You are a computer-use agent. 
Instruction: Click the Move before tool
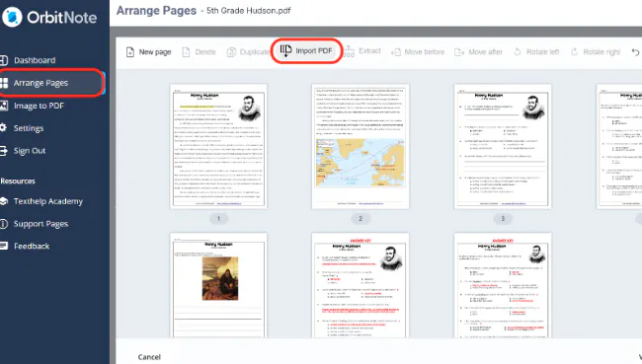(x=418, y=52)
